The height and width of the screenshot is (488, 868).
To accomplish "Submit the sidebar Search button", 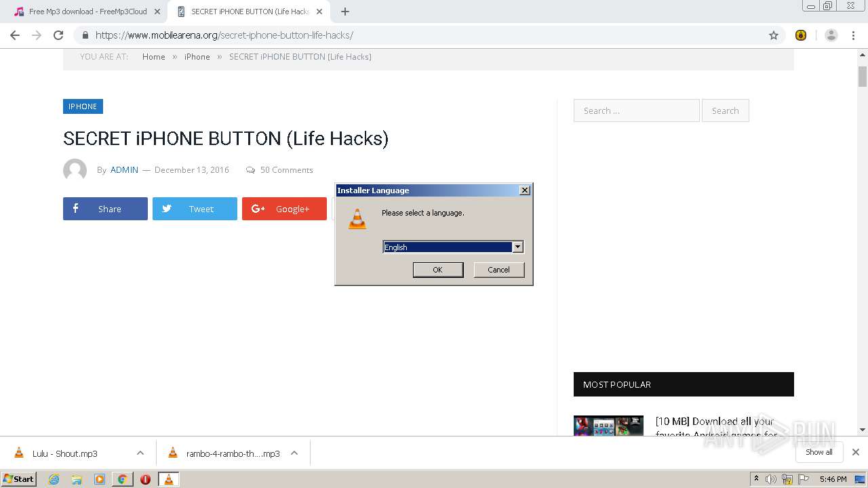I will coord(725,110).
